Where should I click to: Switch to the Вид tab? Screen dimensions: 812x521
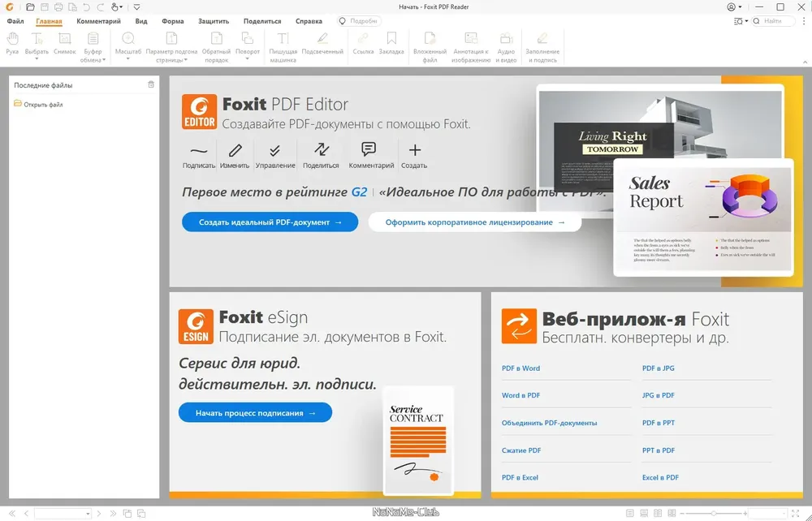(141, 21)
